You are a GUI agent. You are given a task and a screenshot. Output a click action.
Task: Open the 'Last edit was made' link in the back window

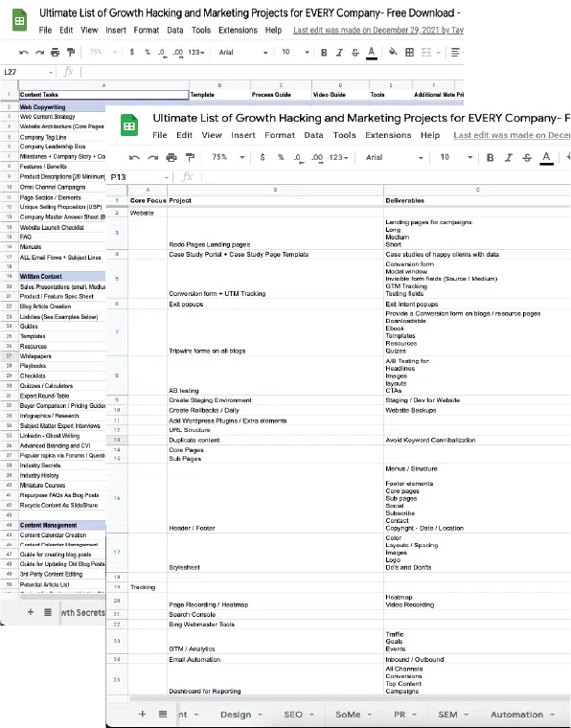[378, 31]
